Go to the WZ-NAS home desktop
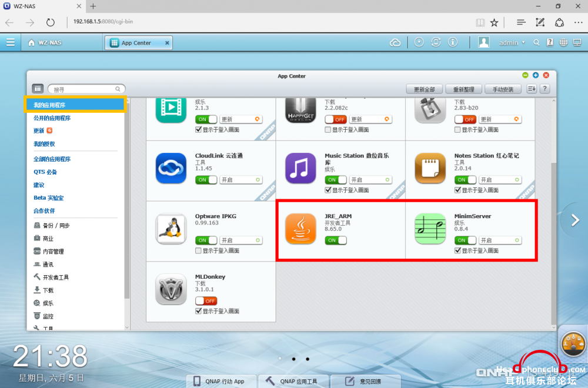 45,43
